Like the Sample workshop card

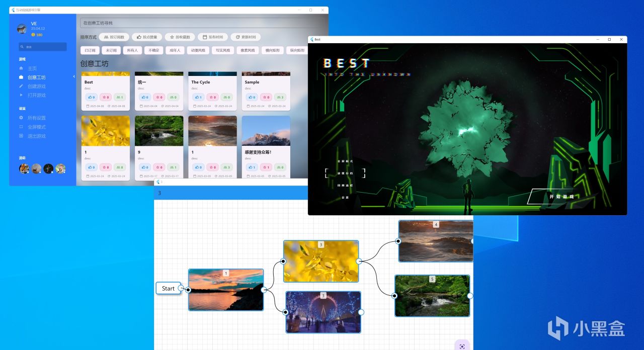pyautogui.click(x=252, y=97)
